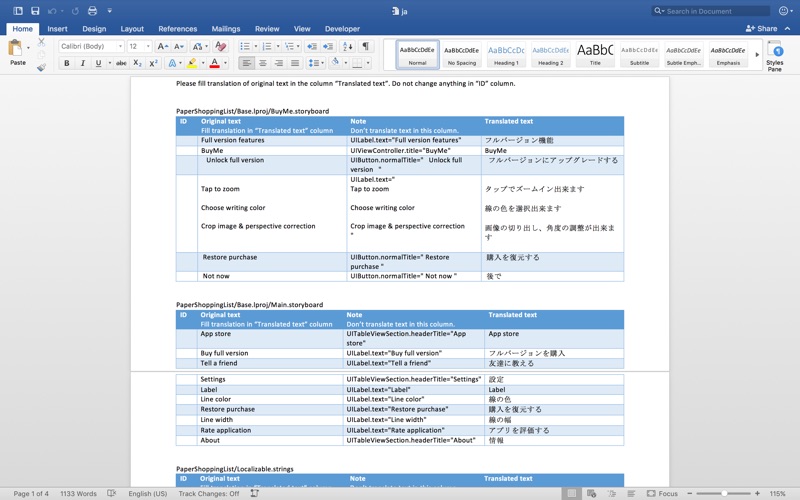Viewport: 800px width, 500px height.
Task: Open borders dropdown arrow
Action: click(368, 63)
